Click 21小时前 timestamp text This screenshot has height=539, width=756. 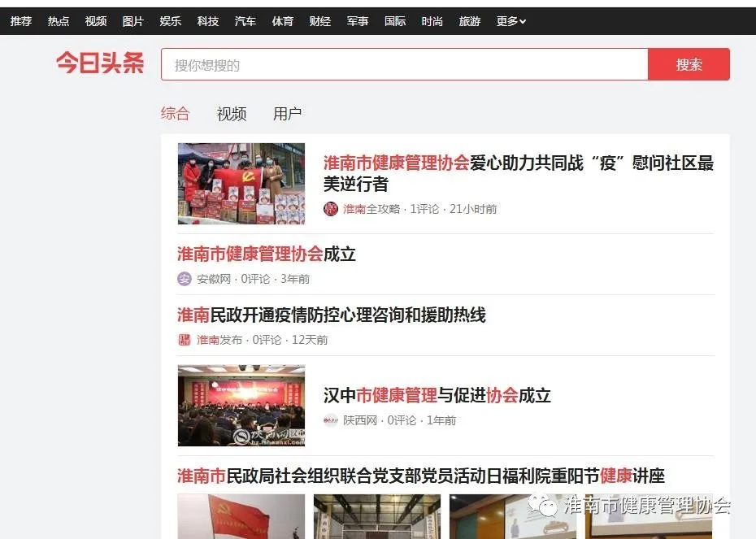pos(473,209)
